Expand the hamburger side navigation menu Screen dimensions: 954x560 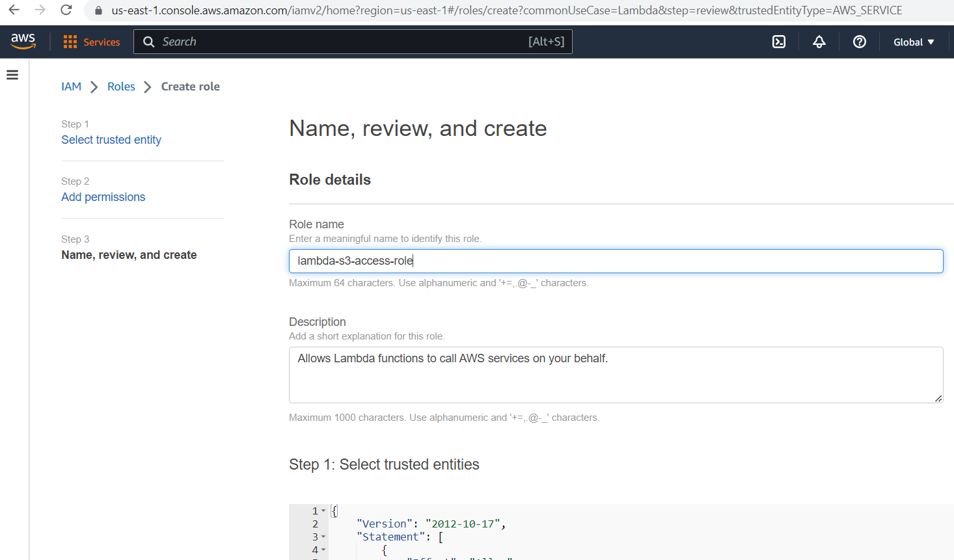click(x=12, y=75)
